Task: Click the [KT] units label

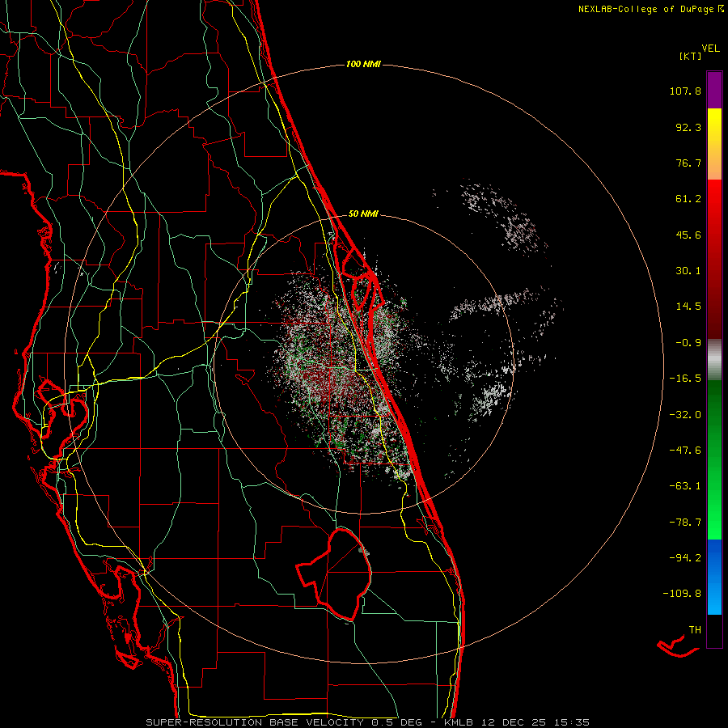Action: (690, 56)
